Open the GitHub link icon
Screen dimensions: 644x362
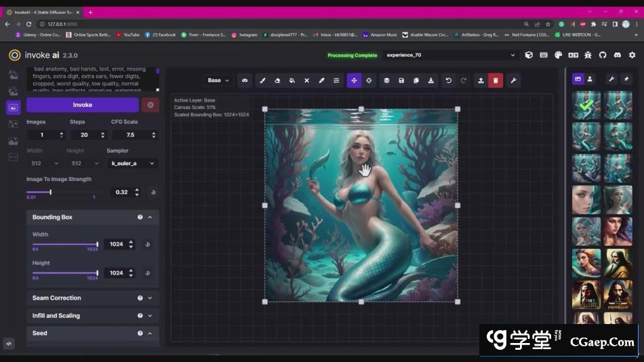tap(603, 56)
